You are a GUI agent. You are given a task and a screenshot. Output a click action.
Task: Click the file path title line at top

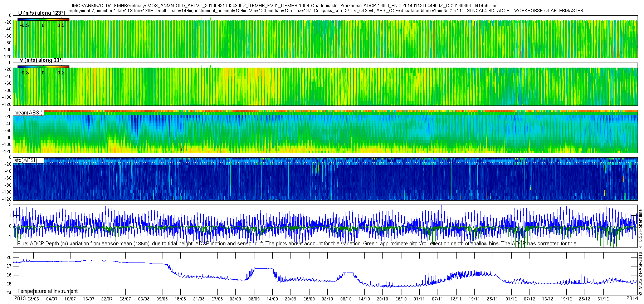[x=284, y=6]
